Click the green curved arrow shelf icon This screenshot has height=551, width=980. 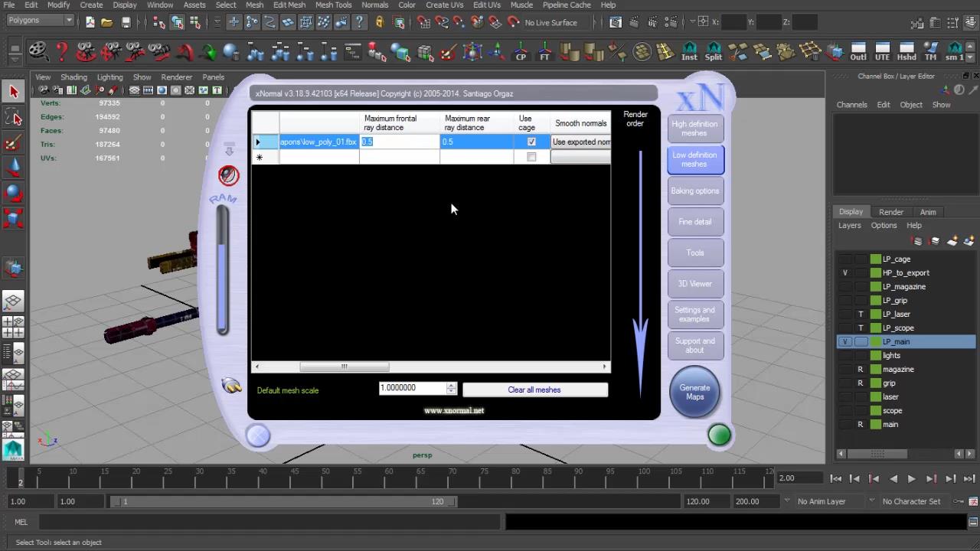(208, 52)
